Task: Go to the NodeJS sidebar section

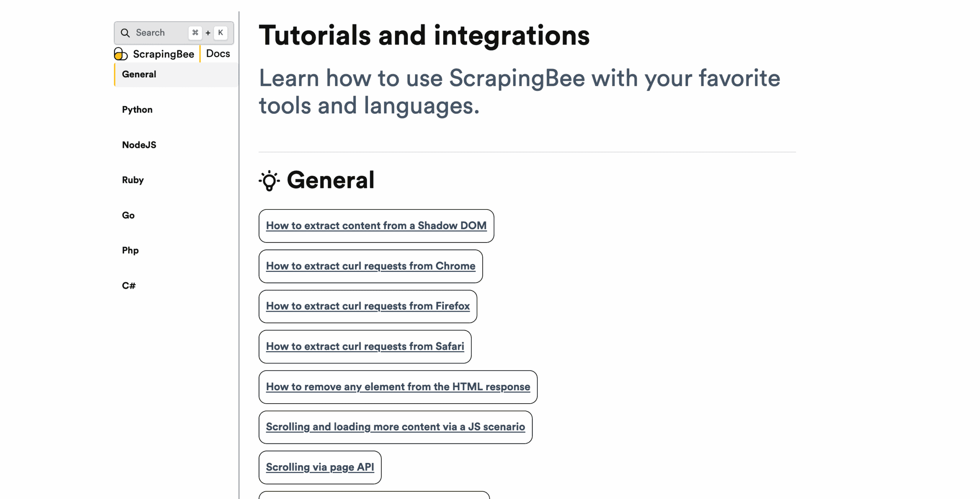Action: [139, 145]
